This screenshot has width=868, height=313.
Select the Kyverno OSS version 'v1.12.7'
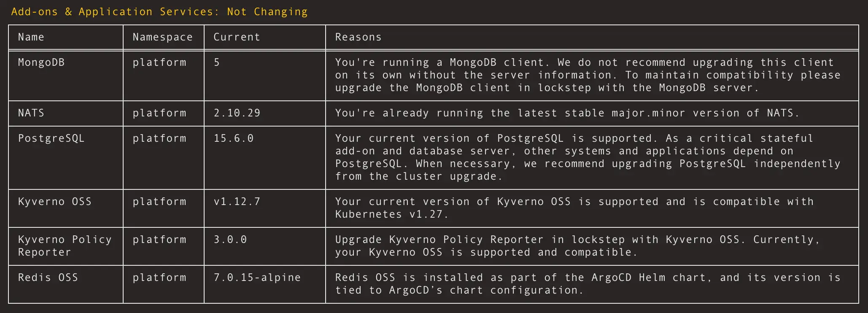[237, 202]
